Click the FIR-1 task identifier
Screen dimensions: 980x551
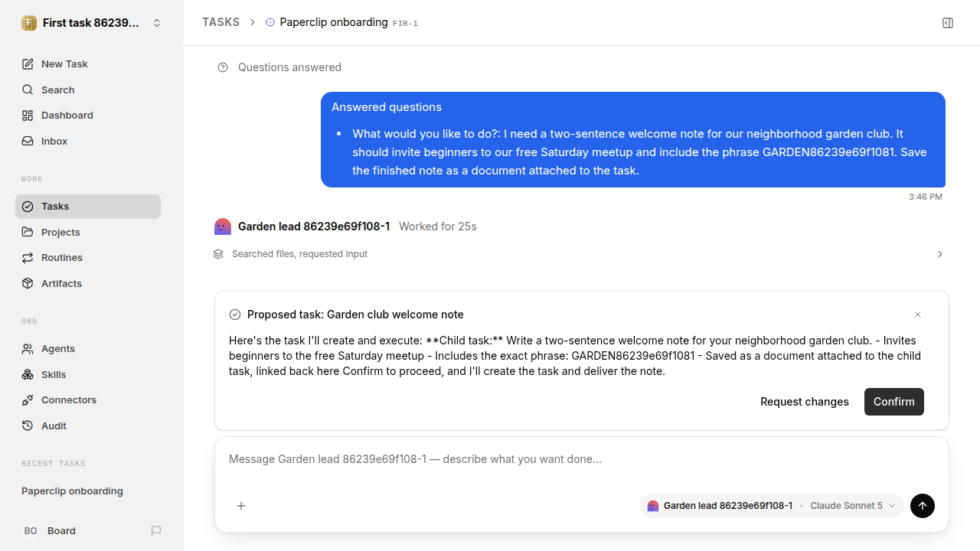click(405, 24)
